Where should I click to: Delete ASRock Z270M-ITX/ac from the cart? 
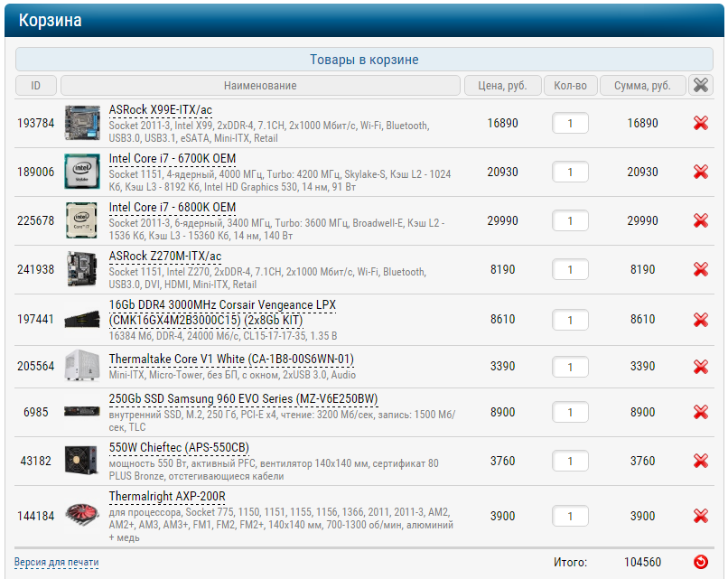[x=701, y=269]
